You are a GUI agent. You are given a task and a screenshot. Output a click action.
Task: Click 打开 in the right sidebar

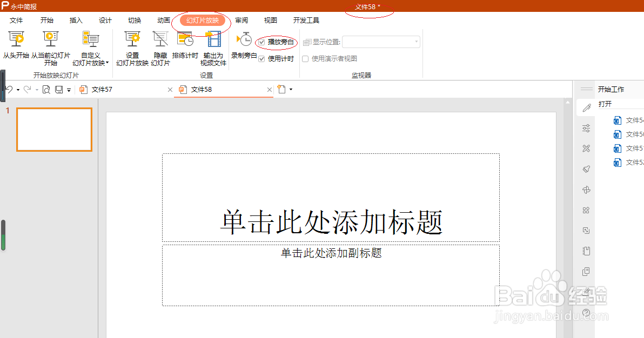coord(606,104)
